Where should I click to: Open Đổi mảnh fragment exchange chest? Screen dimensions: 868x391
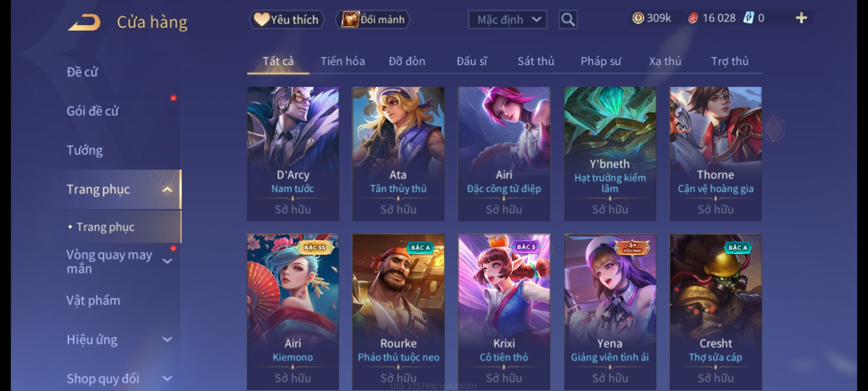coord(373,20)
